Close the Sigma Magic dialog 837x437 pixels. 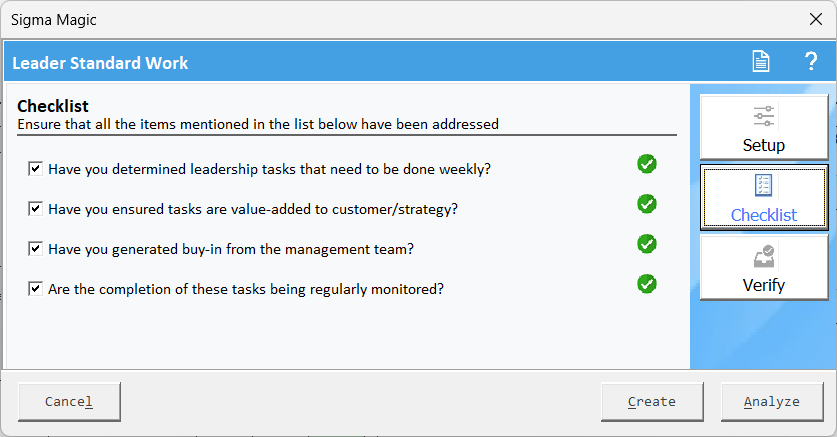(816, 20)
